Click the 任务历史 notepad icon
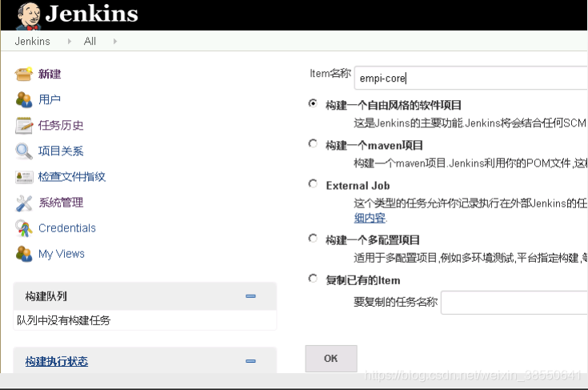 click(x=24, y=126)
